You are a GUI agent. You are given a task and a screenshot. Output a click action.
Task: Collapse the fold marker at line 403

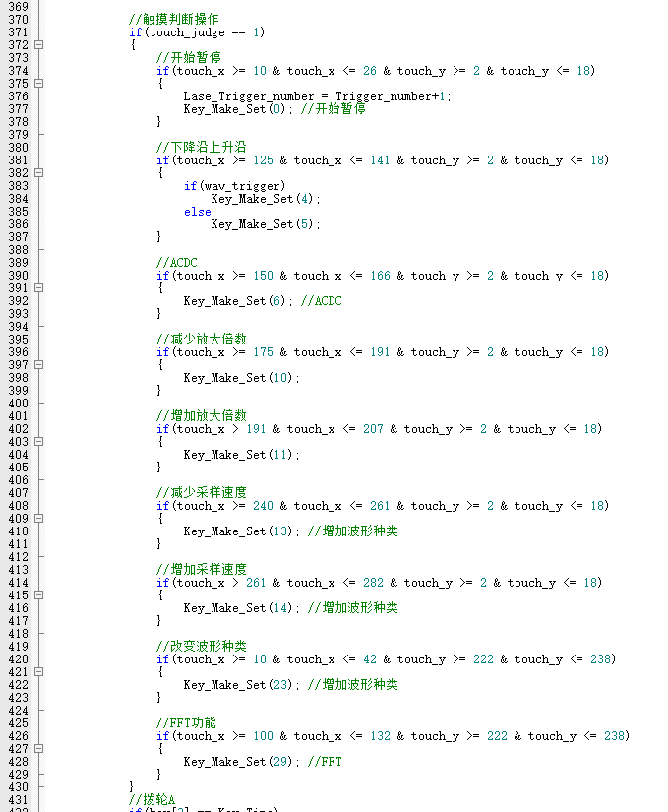point(38,442)
